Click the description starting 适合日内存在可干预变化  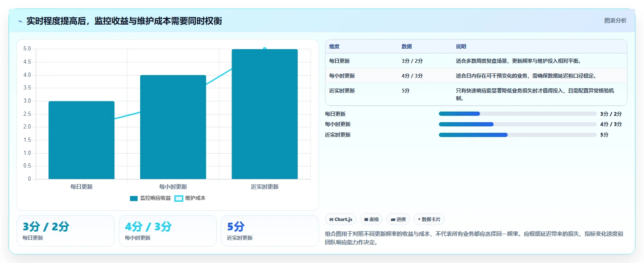pos(526,76)
